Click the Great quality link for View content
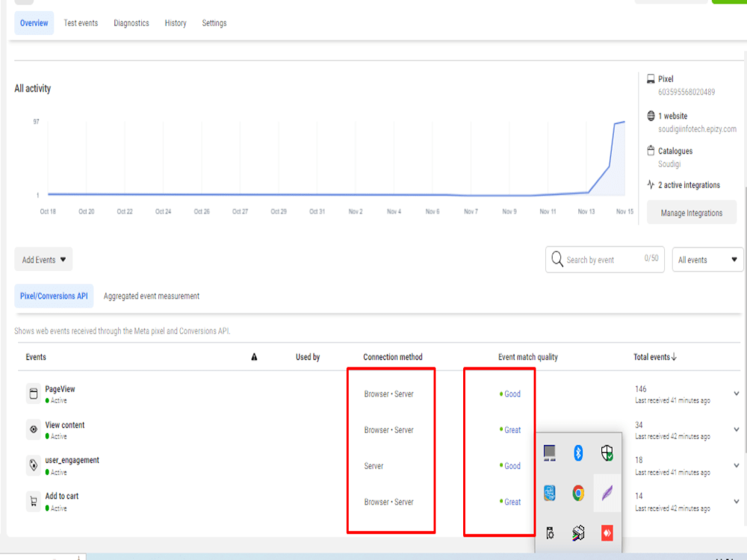This screenshot has height=560, width=747. point(512,429)
